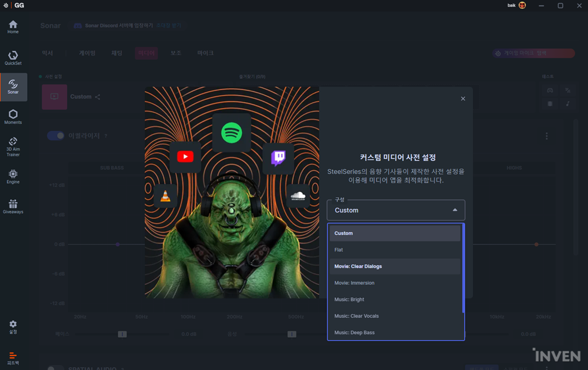Click the Twitch icon in artwork
588x370 pixels.
[x=278, y=158]
